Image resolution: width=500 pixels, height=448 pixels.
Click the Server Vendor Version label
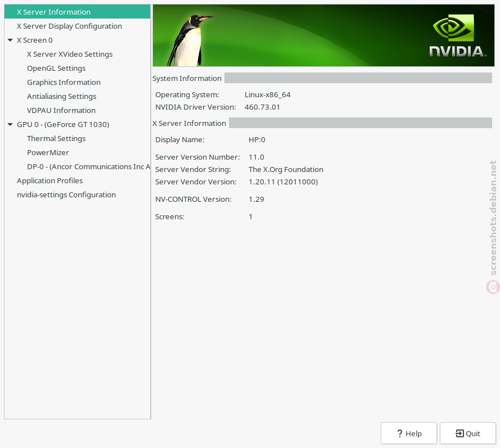point(196,182)
